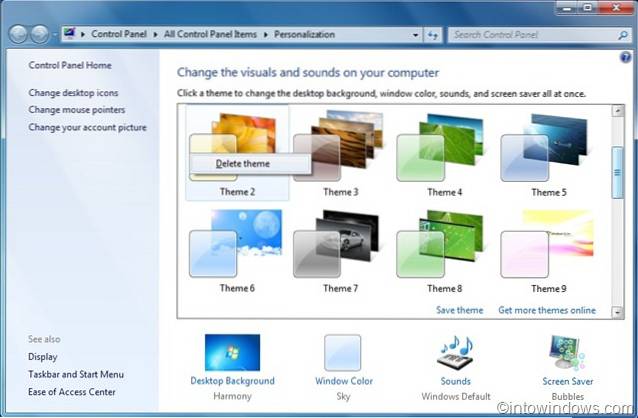
Task: Click the Save theme link
Action: tap(459, 310)
